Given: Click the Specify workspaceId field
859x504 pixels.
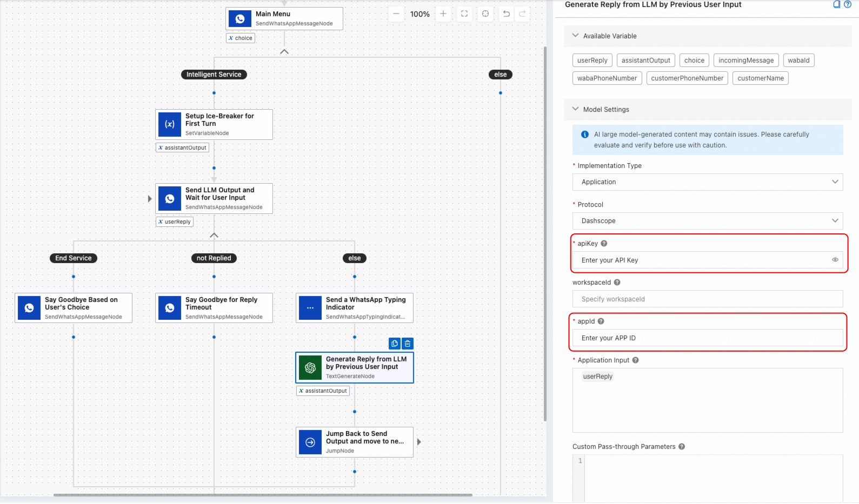Looking at the screenshot, I should (x=708, y=299).
